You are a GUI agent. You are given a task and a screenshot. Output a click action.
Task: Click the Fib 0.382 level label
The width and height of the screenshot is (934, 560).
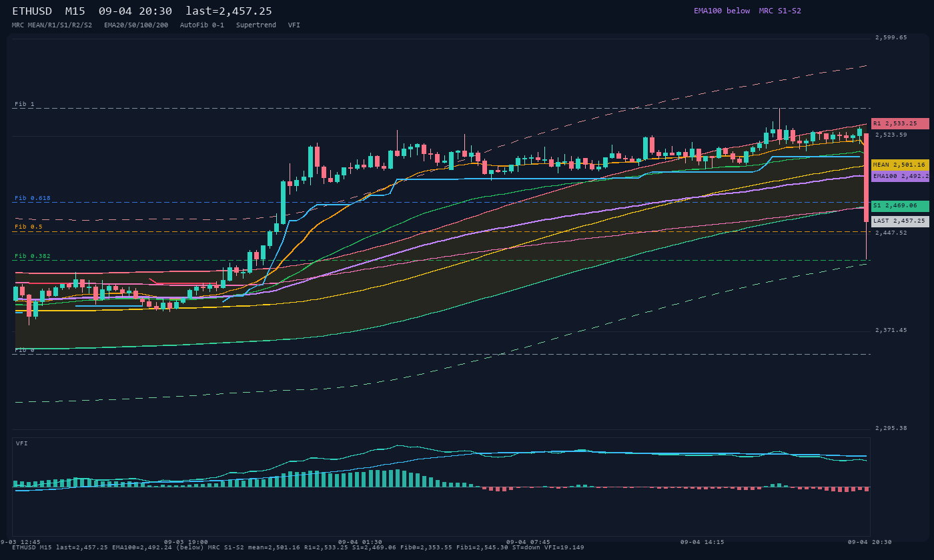33,257
